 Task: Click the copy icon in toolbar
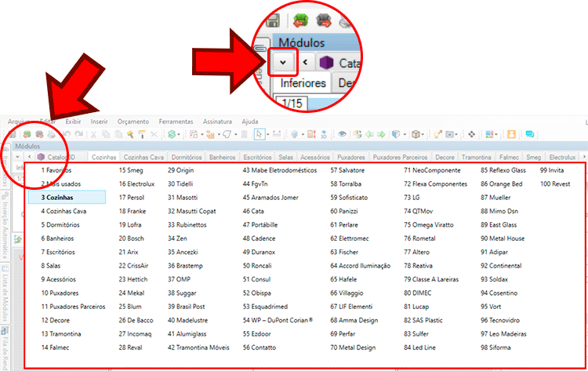point(106,134)
